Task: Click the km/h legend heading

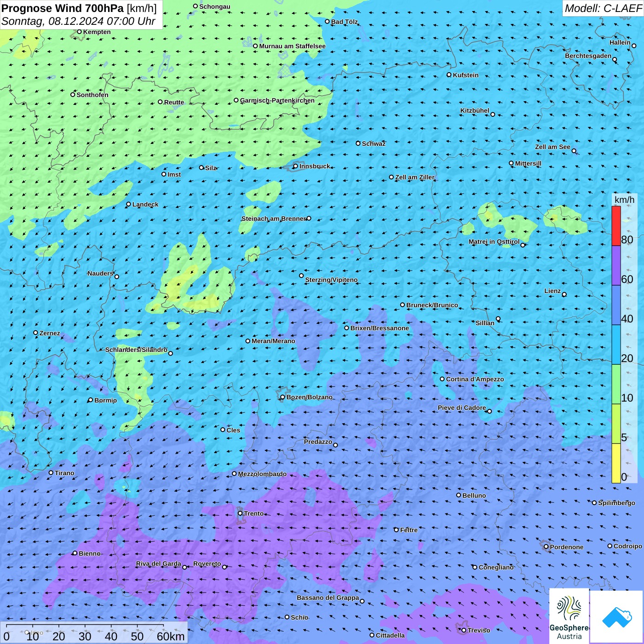Action: pos(624,200)
